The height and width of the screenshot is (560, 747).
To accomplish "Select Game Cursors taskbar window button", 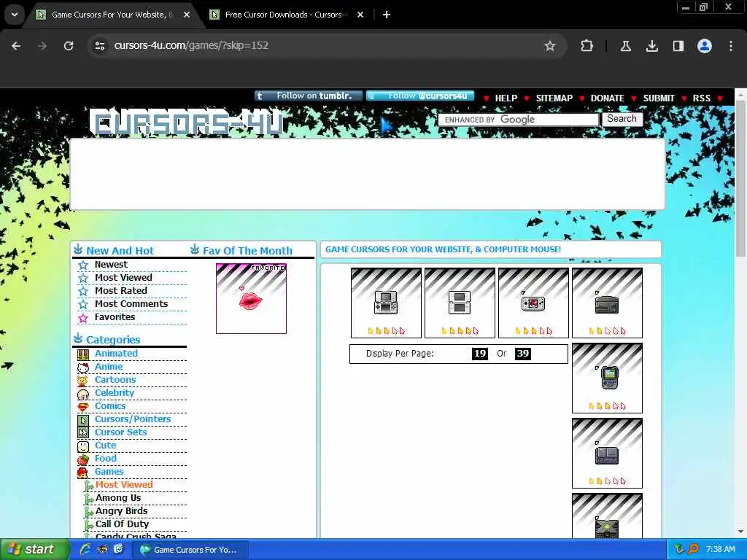I will point(190,550).
